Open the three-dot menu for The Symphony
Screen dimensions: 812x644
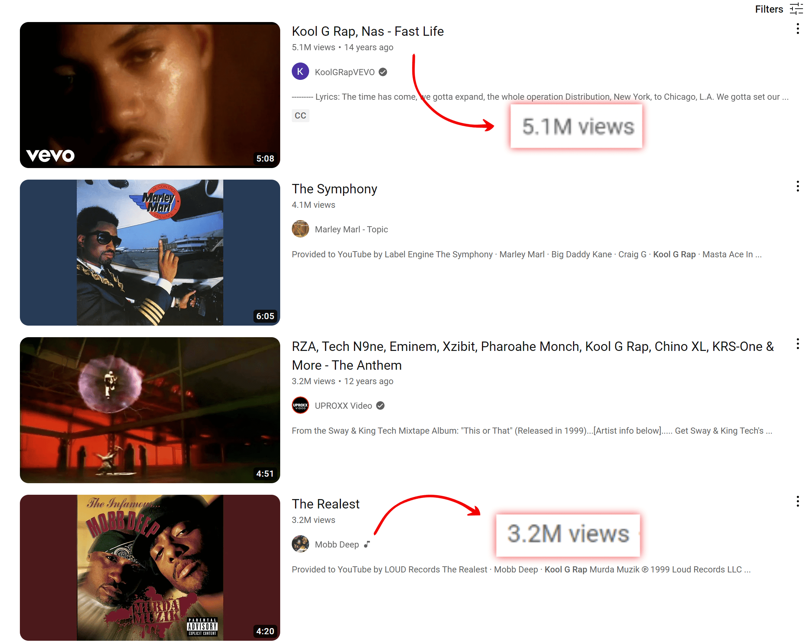[x=797, y=186]
